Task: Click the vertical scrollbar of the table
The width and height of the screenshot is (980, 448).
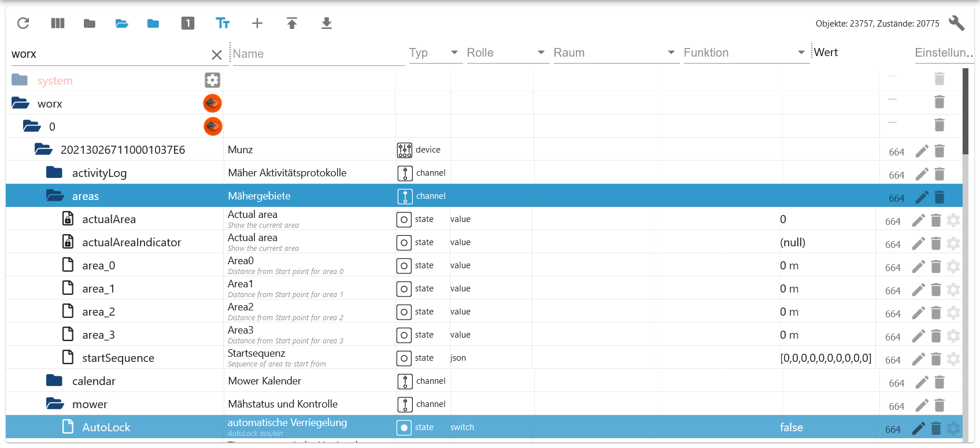Action: [965, 112]
